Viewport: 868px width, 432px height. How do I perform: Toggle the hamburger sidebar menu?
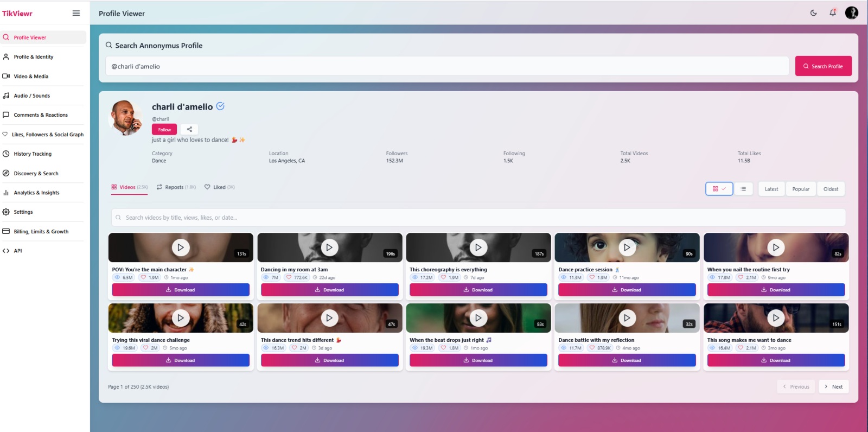[76, 13]
